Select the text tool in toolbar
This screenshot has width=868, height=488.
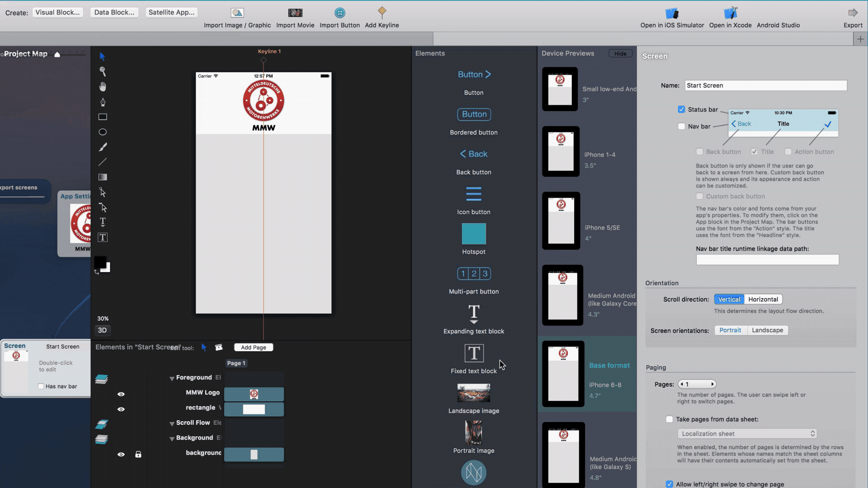coord(103,222)
